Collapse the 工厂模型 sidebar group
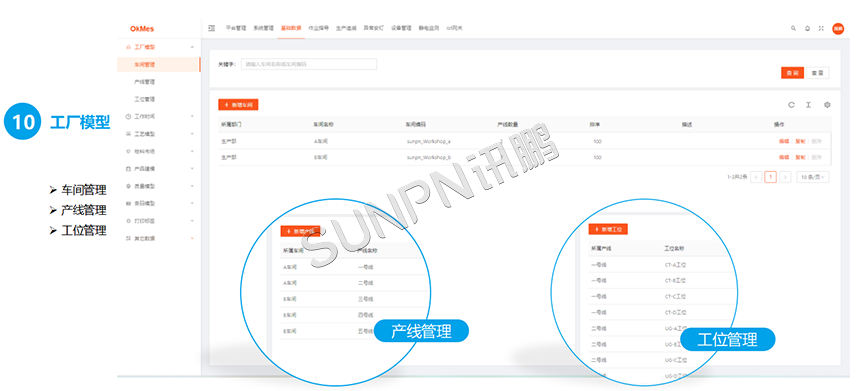Viewport: 860px width, 391px height. [x=192, y=47]
